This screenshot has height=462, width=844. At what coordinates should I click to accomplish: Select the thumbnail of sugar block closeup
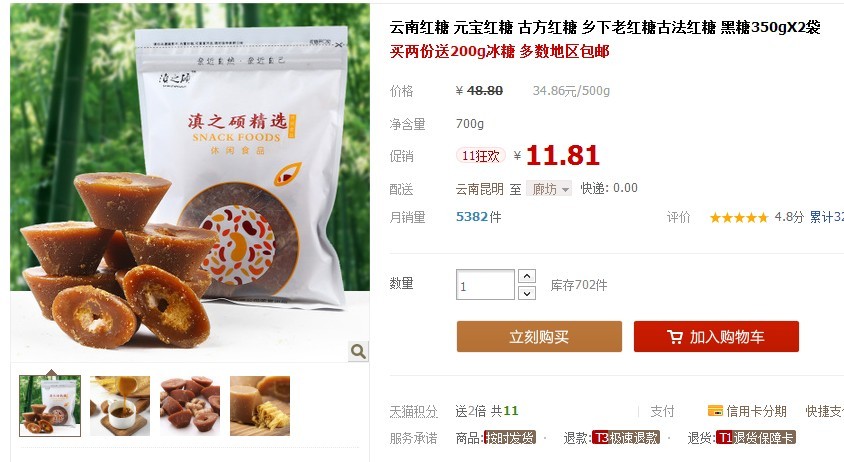point(260,405)
